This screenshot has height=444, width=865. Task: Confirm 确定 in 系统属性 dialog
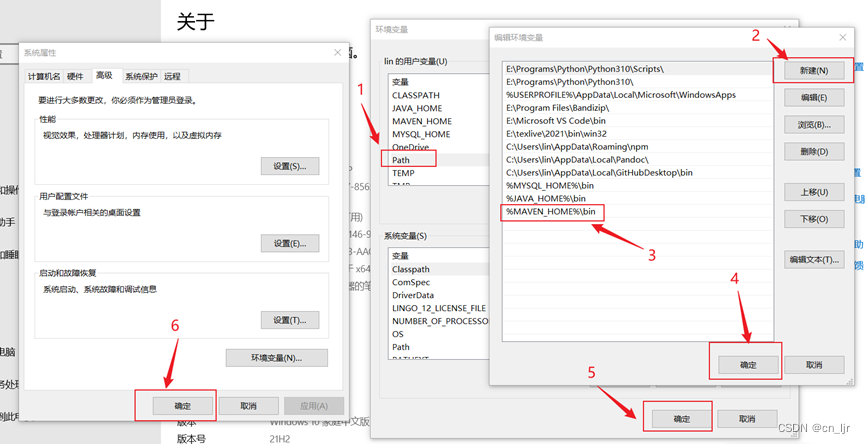183,406
